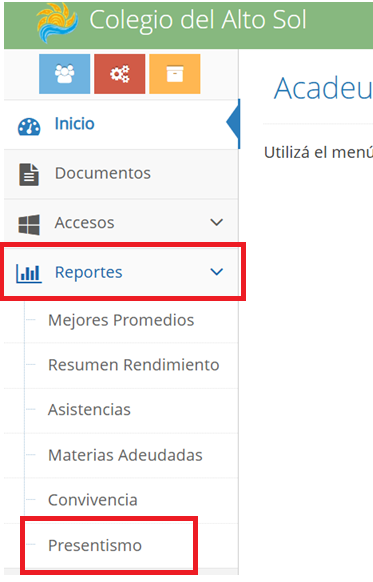This screenshot has height=582, width=373.
Task: Open the red settings gears button
Action: 120,74
